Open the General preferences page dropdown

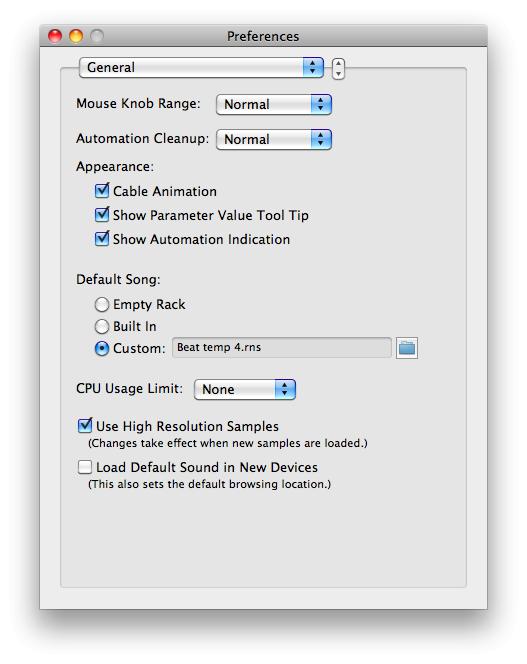click(x=201, y=67)
